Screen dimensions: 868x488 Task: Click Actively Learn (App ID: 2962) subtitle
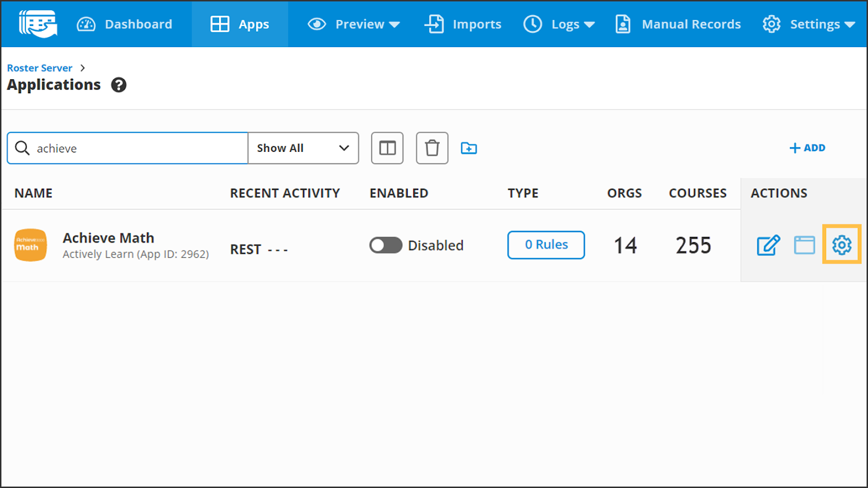pos(136,254)
